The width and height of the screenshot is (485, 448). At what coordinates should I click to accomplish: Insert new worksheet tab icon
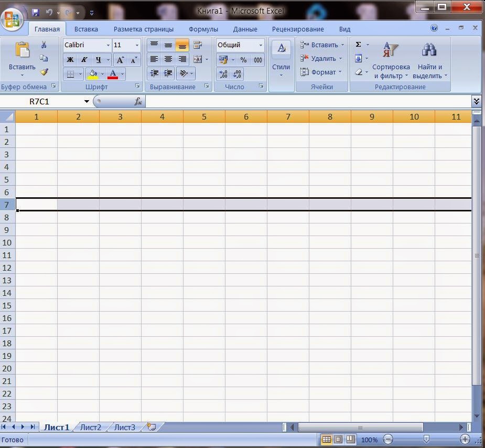tap(151, 427)
